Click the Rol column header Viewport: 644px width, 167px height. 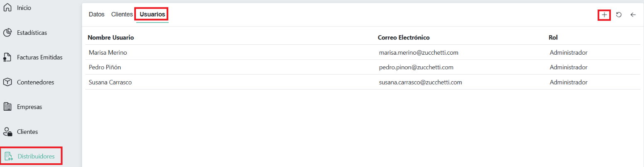(x=553, y=37)
